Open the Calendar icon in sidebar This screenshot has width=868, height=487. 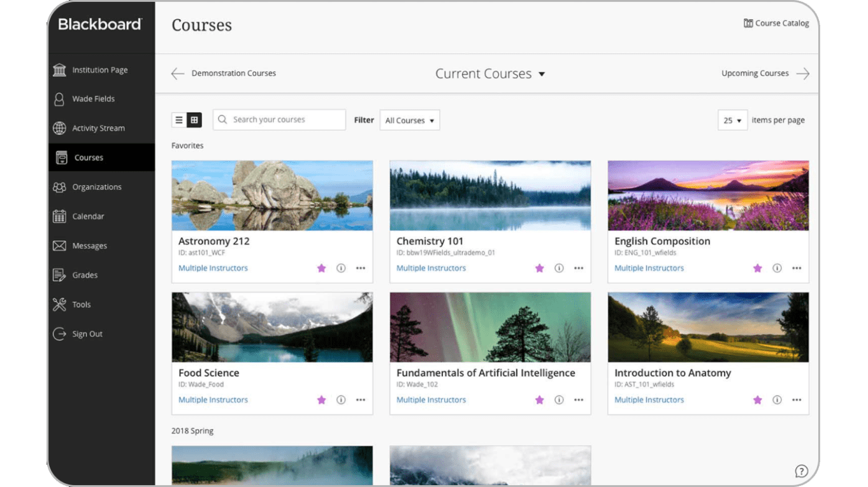pyautogui.click(x=59, y=217)
